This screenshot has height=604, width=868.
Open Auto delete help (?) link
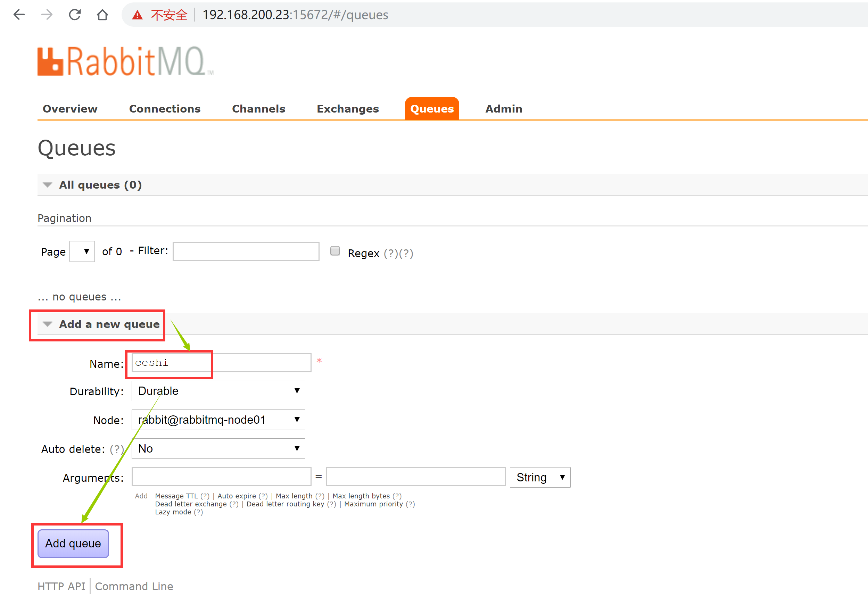pyautogui.click(x=116, y=449)
